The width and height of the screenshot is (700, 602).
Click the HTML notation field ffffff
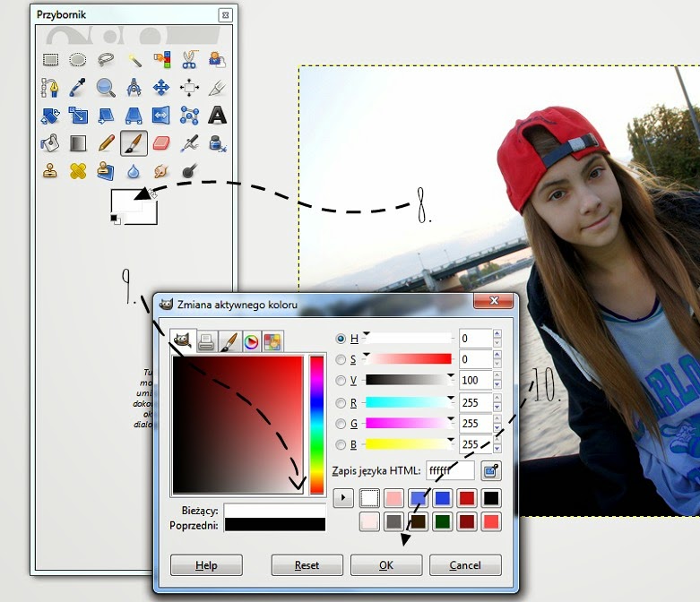(450, 471)
